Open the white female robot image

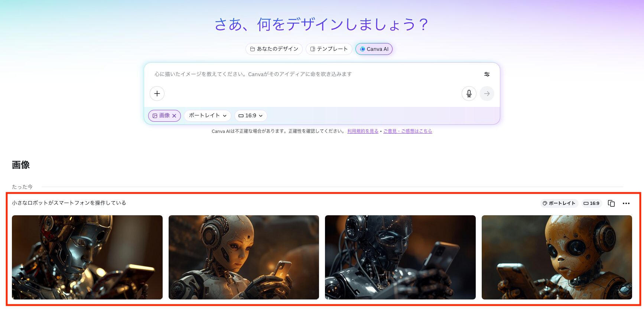point(244,257)
